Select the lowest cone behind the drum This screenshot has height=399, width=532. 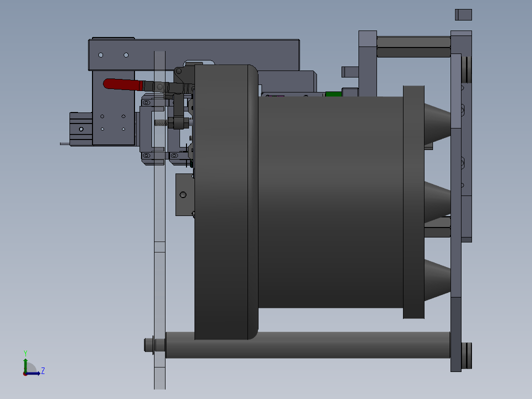click(437, 280)
